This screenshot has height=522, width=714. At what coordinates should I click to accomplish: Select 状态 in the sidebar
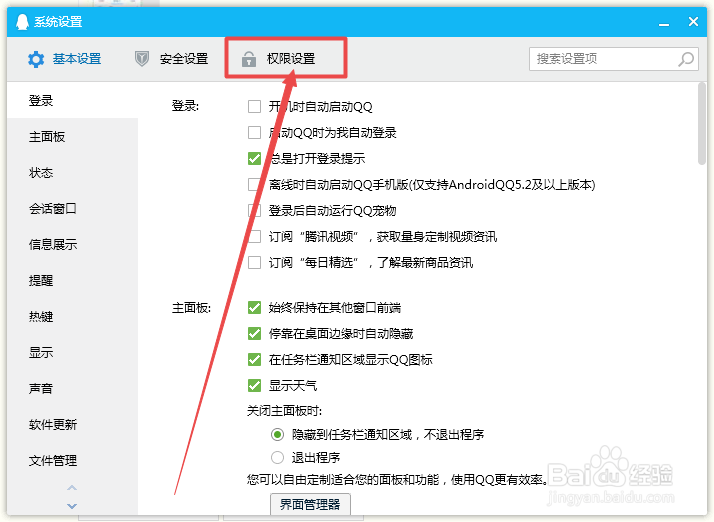(x=72, y=173)
